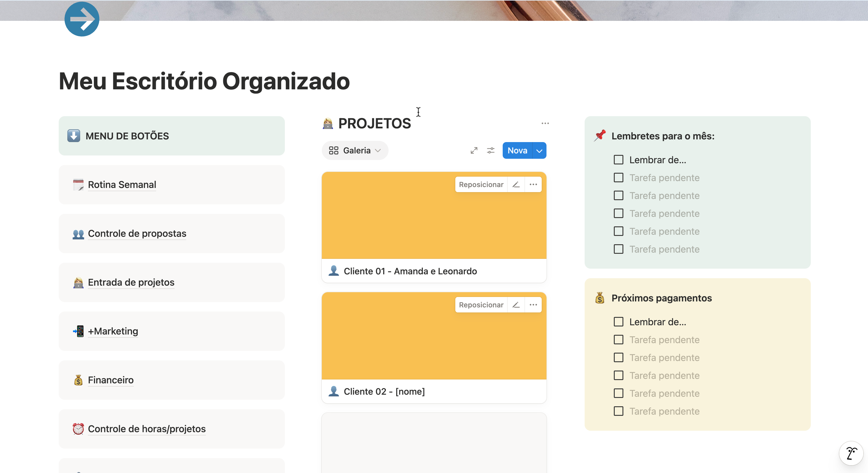Click the people icon beside Controle de propostas
The image size is (868, 473).
click(78, 234)
